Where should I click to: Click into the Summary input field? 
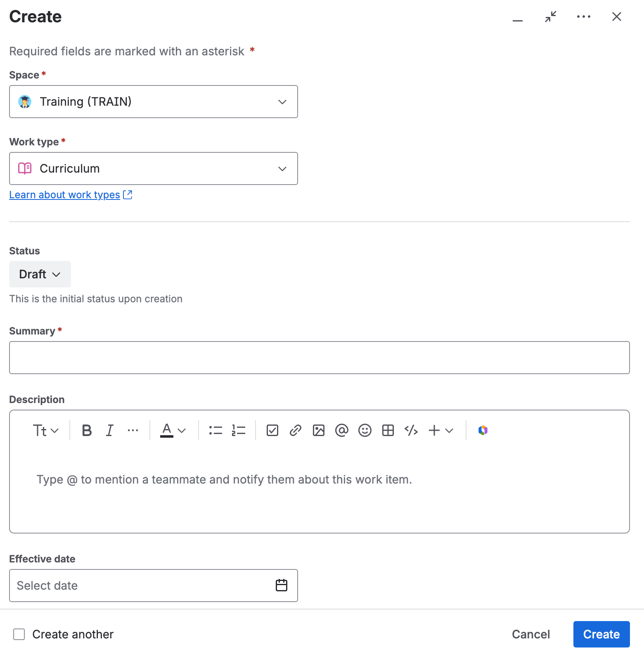320,358
